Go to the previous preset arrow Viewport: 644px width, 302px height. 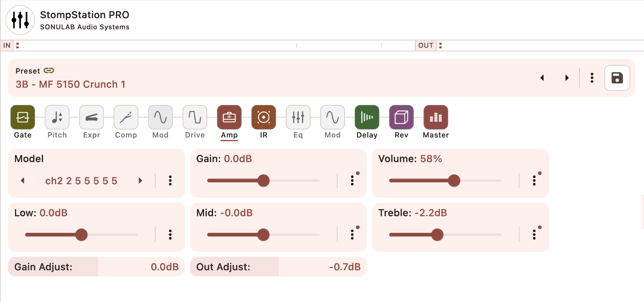tap(542, 78)
